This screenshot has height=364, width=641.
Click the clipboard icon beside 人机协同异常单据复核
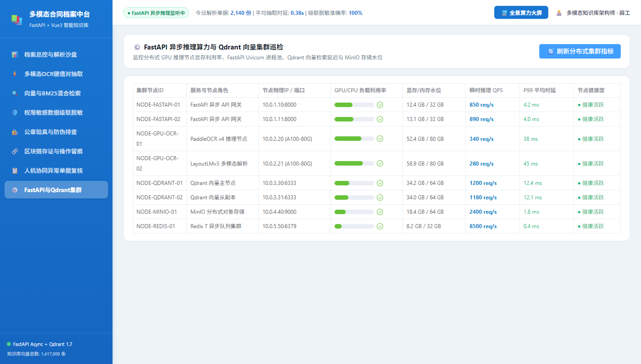(15, 171)
